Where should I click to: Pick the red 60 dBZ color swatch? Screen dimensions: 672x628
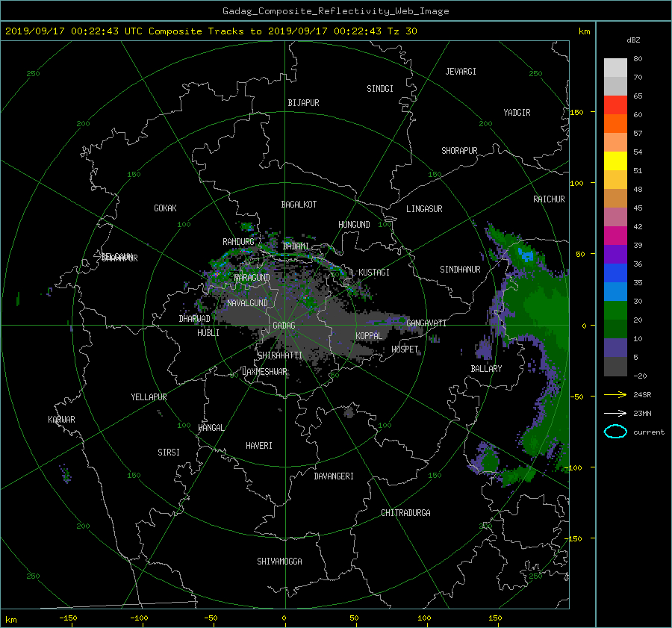tap(615, 105)
